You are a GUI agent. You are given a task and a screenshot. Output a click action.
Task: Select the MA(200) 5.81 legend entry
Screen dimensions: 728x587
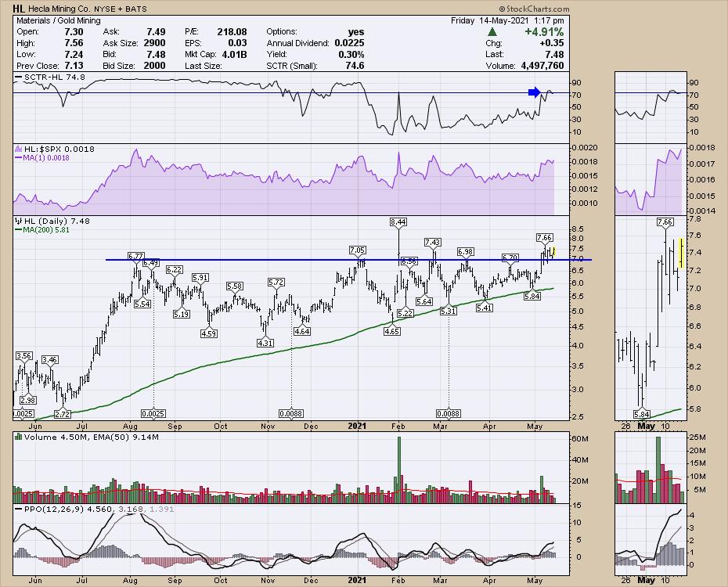click(x=45, y=230)
